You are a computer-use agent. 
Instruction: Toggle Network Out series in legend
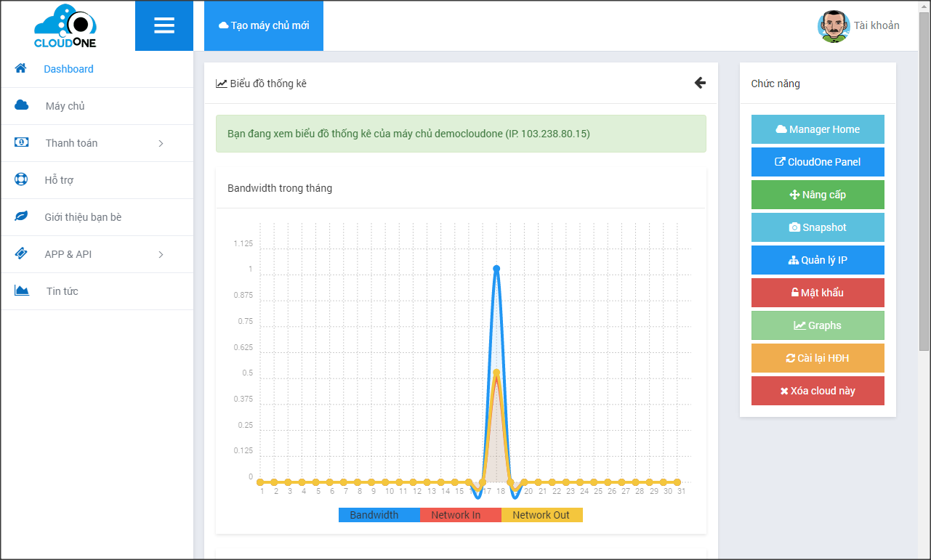point(541,515)
